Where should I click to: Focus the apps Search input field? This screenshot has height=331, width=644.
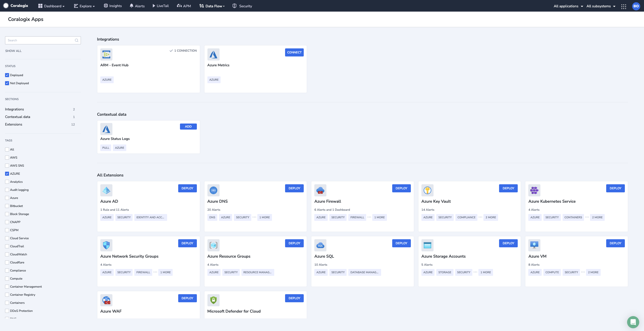(43, 40)
